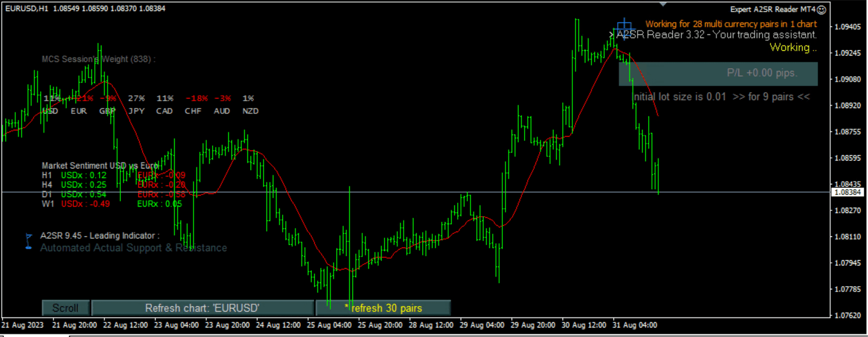Select the JPY currency label

pos(136,111)
